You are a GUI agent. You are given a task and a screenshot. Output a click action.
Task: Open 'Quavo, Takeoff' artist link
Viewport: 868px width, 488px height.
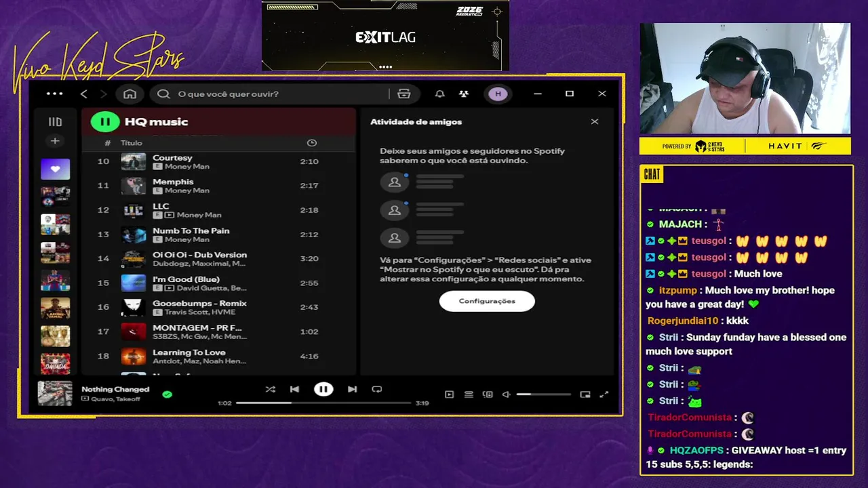tap(115, 399)
